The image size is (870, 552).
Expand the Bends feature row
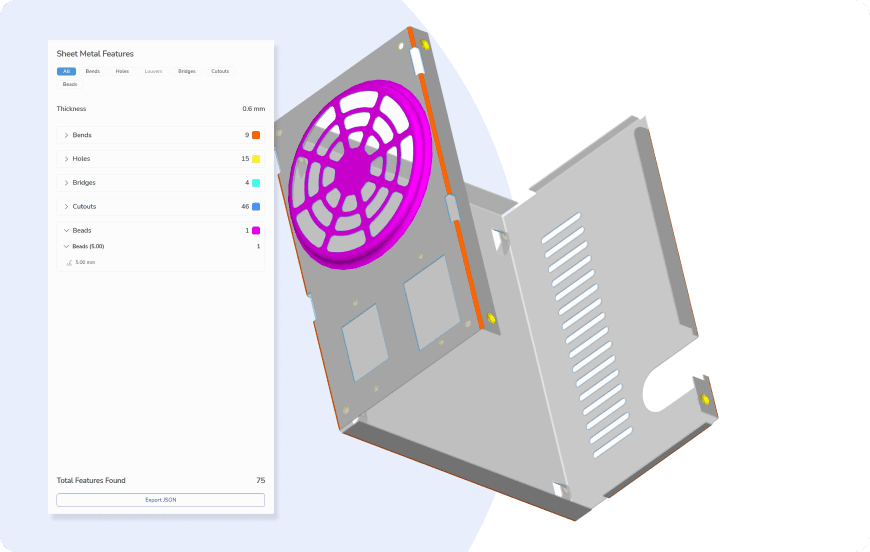(160, 135)
